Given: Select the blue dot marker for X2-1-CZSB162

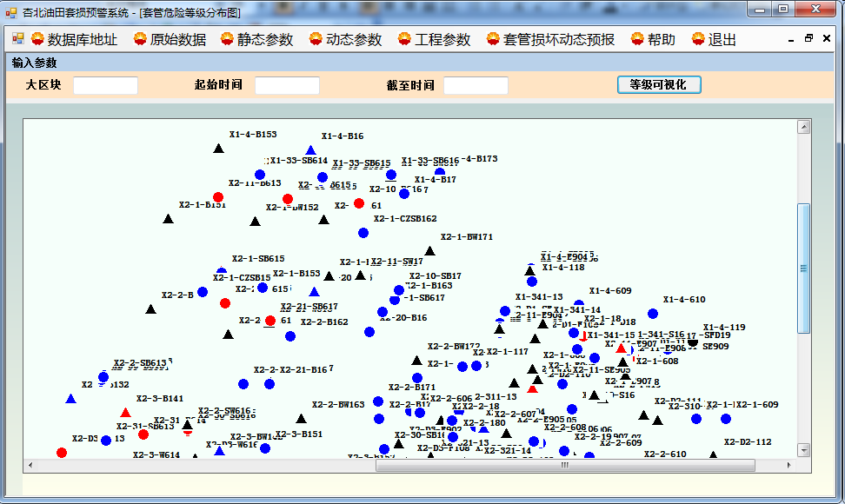Looking at the screenshot, I should point(363,232).
